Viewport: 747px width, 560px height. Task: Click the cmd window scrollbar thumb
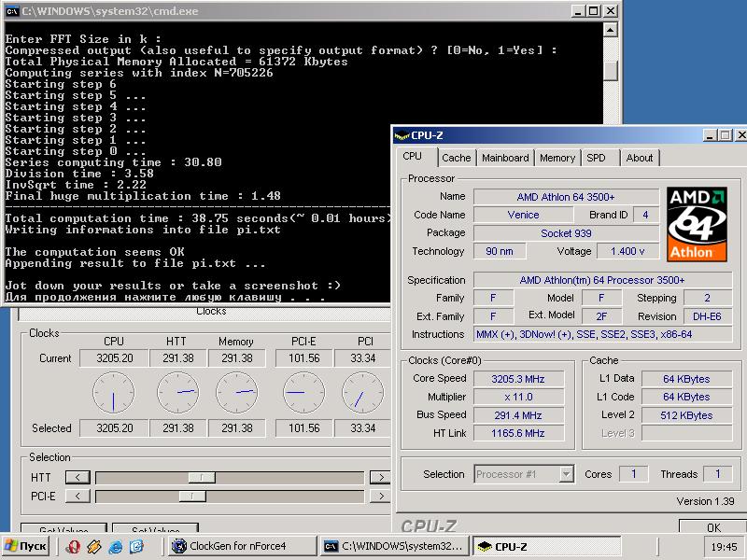click(611, 71)
